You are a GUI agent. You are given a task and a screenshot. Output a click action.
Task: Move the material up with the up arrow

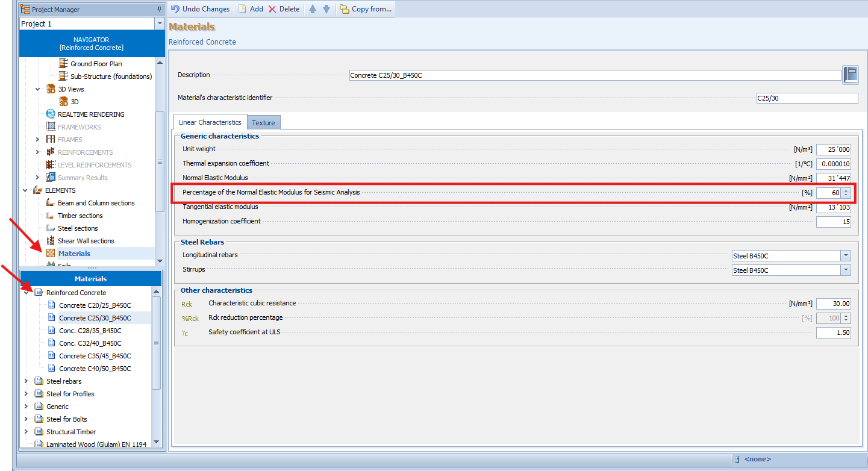pos(312,9)
